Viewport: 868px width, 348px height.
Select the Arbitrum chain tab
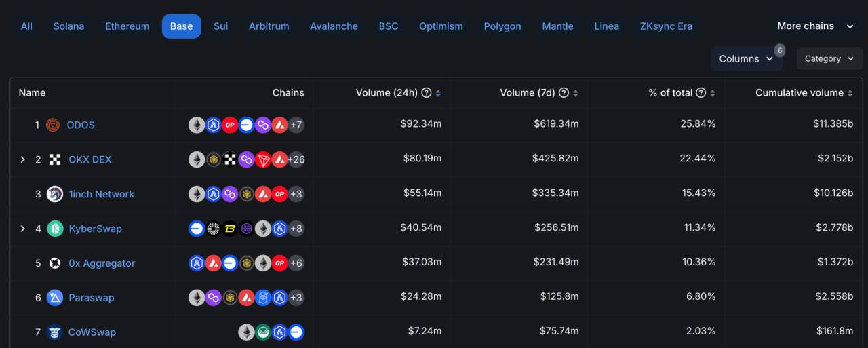(269, 26)
